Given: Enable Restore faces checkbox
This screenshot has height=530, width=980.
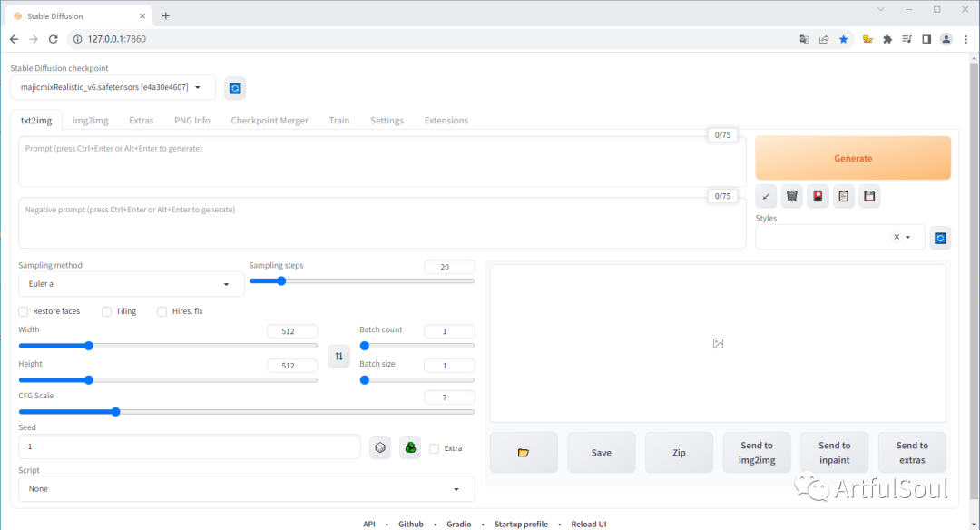Looking at the screenshot, I should (23, 311).
